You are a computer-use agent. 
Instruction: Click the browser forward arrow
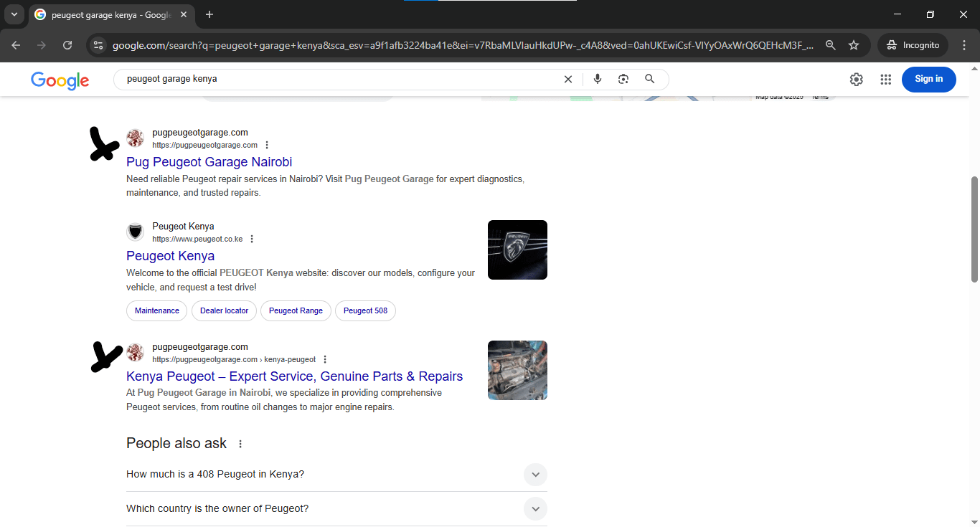pos(42,45)
